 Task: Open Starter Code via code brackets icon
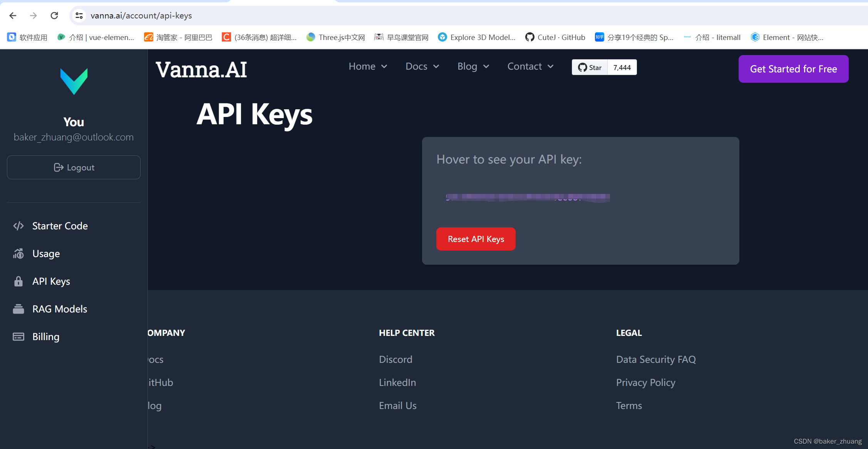[x=18, y=226]
